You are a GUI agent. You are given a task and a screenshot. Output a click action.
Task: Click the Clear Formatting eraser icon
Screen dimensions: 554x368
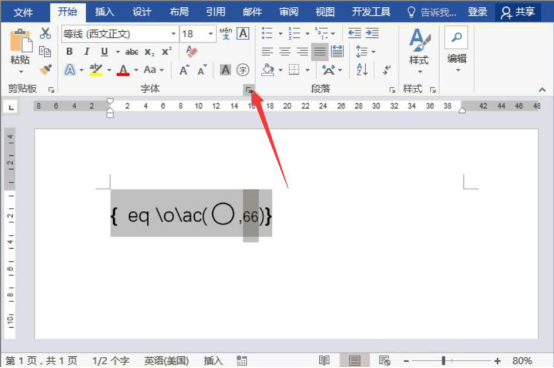click(x=191, y=52)
